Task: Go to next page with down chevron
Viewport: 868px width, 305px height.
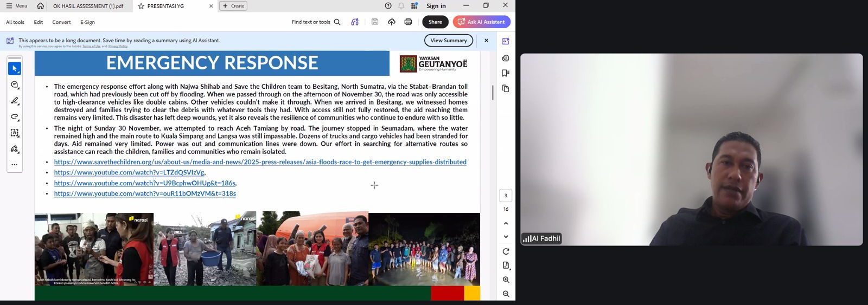Action: tap(506, 237)
